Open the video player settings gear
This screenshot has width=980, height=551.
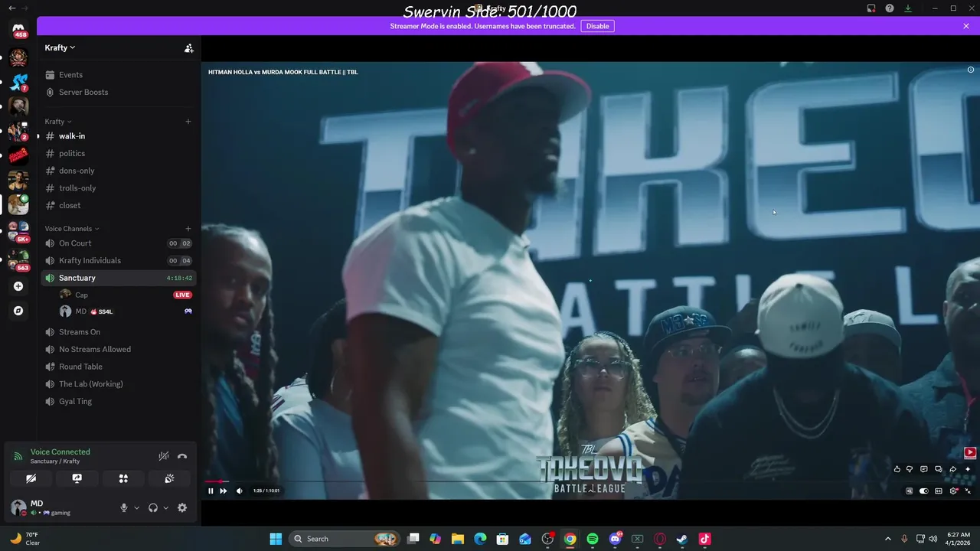[953, 491]
